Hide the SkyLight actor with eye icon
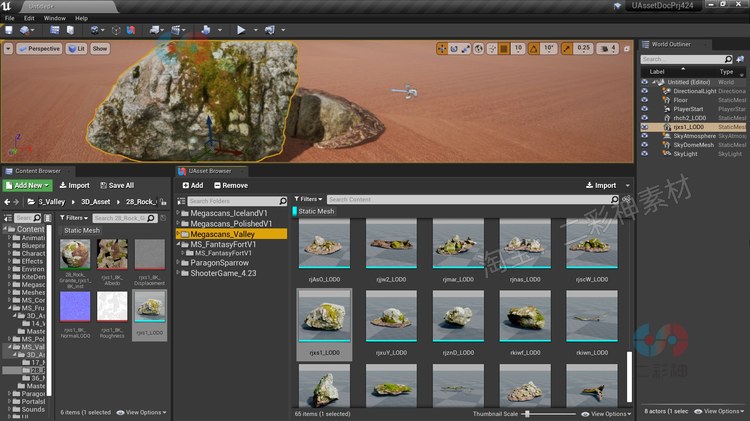 [644, 154]
